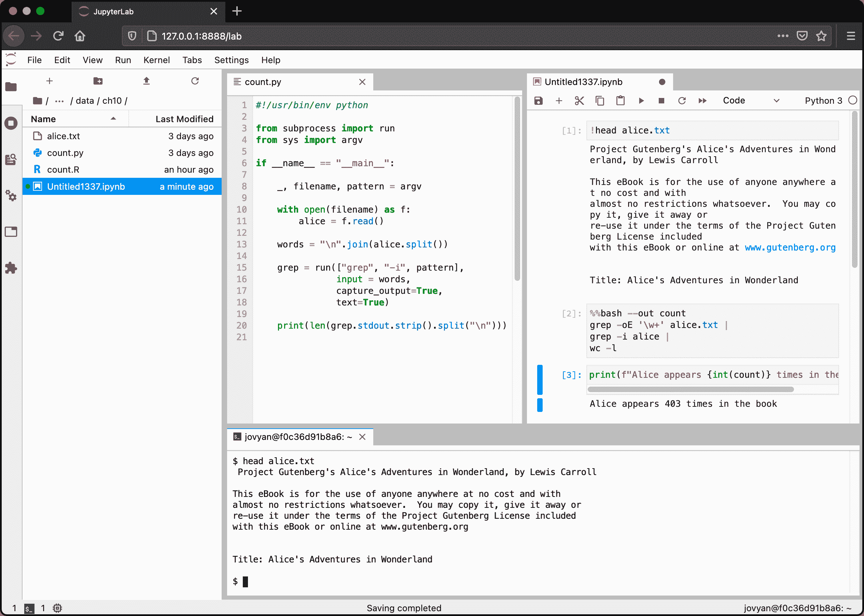Click the Interrupt kernel icon

(x=661, y=101)
